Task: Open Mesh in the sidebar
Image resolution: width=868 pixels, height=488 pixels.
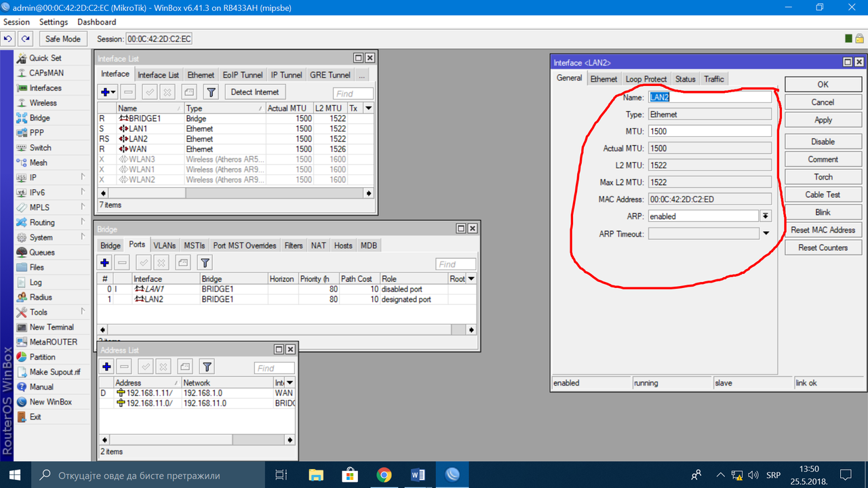Action: click(x=38, y=163)
